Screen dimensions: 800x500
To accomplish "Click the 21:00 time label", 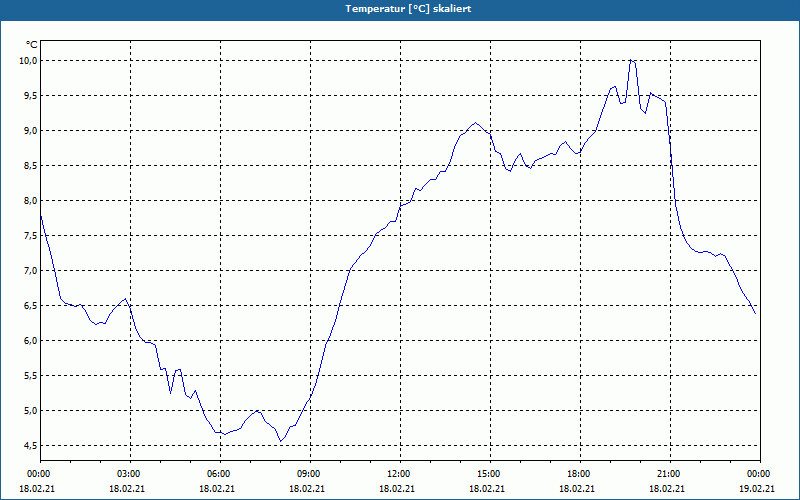I will coord(670,474).
